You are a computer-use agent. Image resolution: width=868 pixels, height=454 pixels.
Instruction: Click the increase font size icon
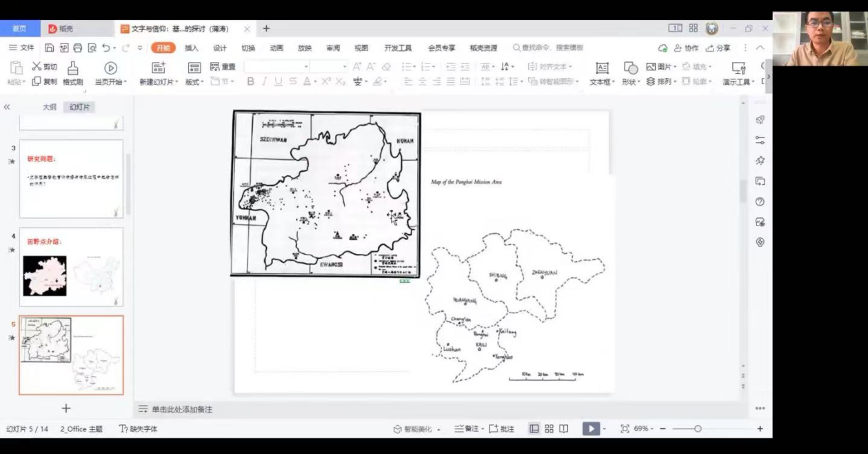(357, 67)
